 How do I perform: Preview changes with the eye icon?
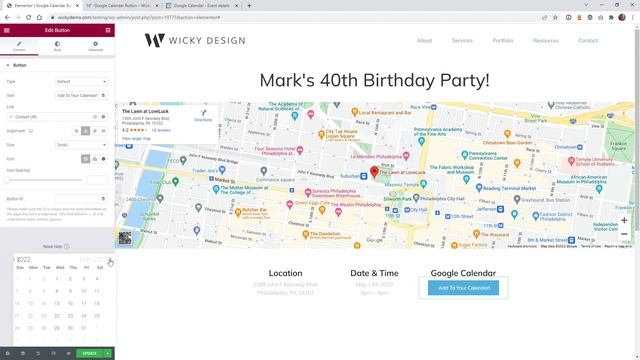coord(69,353)
